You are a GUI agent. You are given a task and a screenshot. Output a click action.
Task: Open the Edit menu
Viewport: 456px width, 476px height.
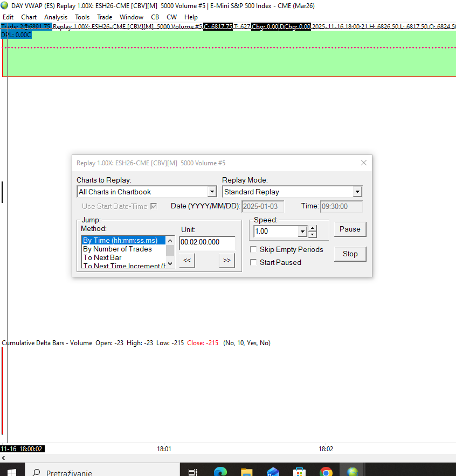[8, 17]
